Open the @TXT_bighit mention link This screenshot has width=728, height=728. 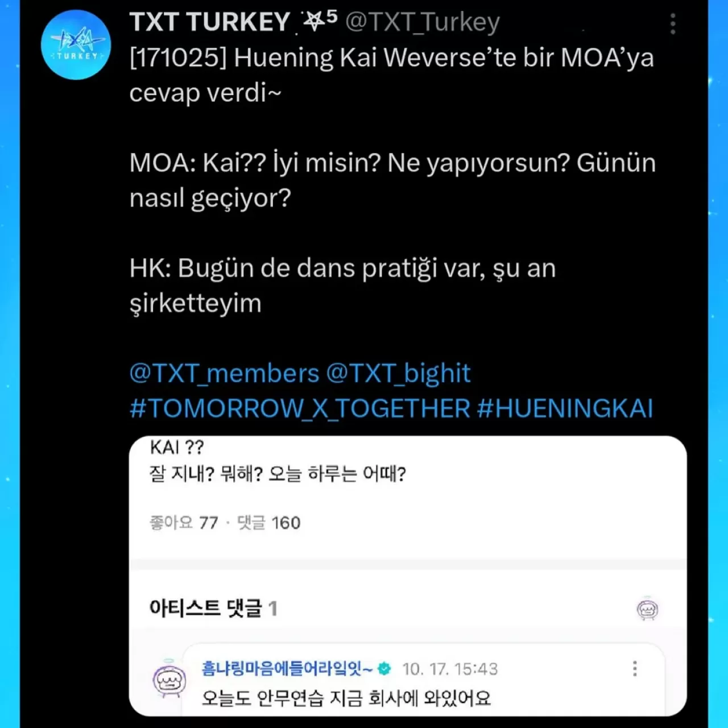398,374
